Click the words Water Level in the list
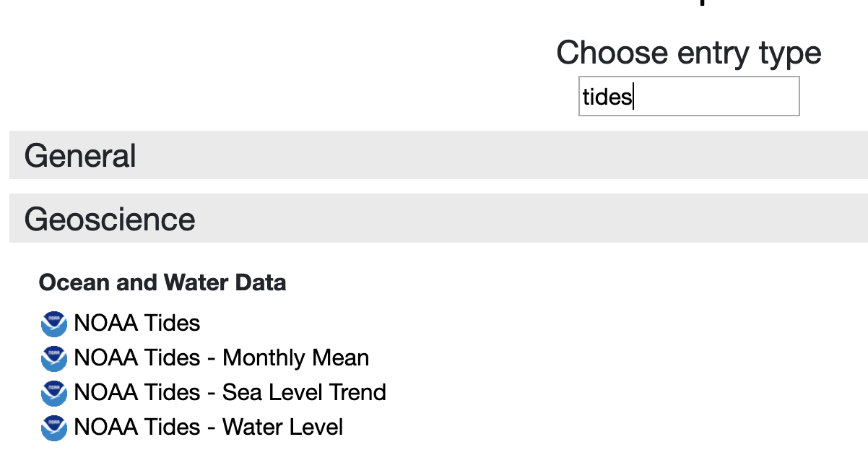 [x=283, y=427]
